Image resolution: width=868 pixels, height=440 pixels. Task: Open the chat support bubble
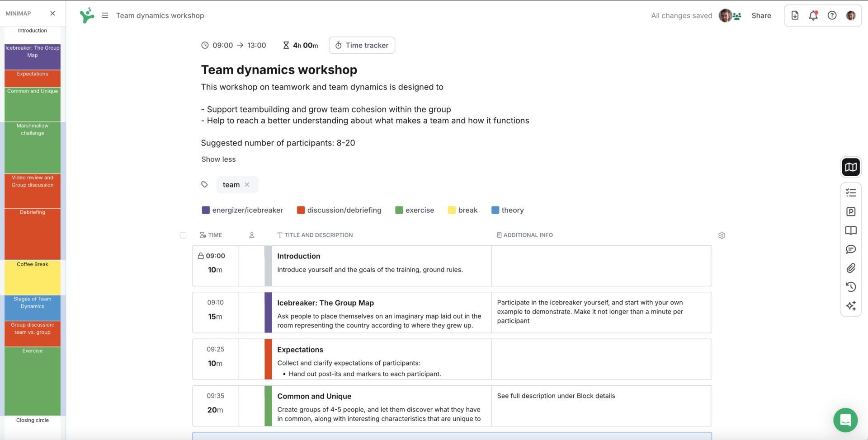[x=845, y=420]
